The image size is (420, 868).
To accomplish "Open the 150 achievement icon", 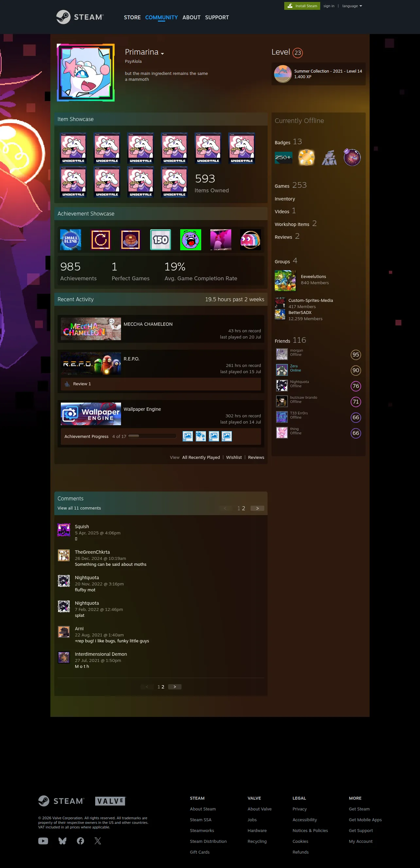I will point(161,240).
